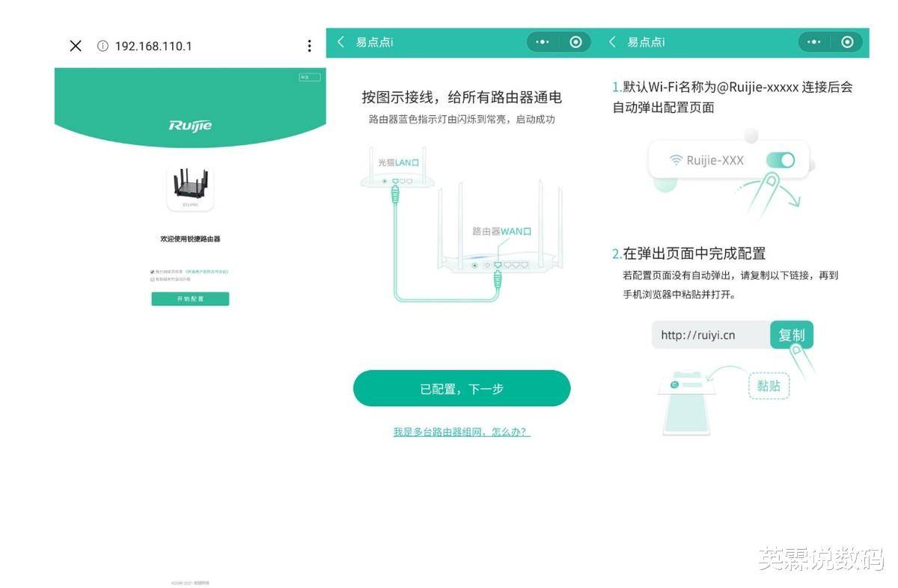This screenshot has height=588, width=898.
Task: Tap the capsule close circle on wiring screen
Action: 575,42
